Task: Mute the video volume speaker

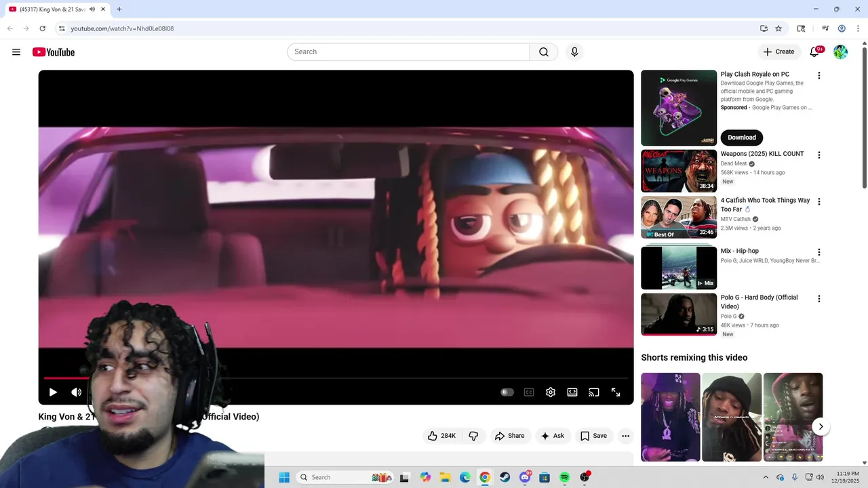Action: 77,392
